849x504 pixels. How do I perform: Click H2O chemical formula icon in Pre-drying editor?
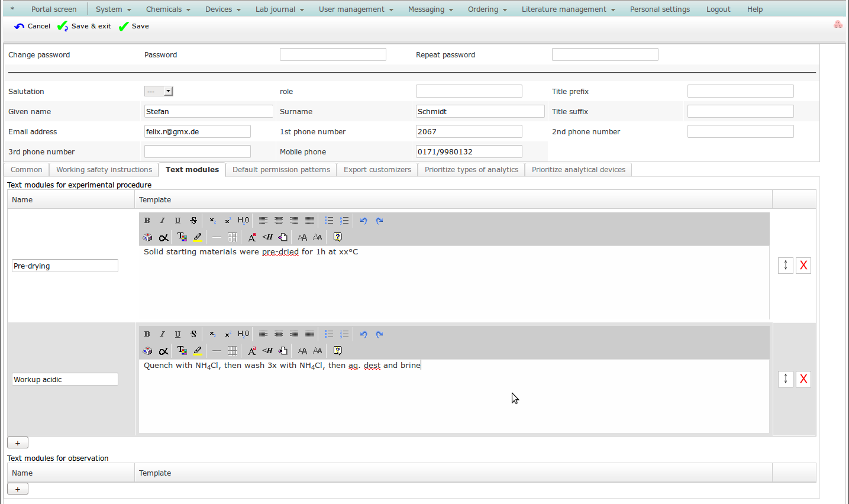tap(244, 221)
